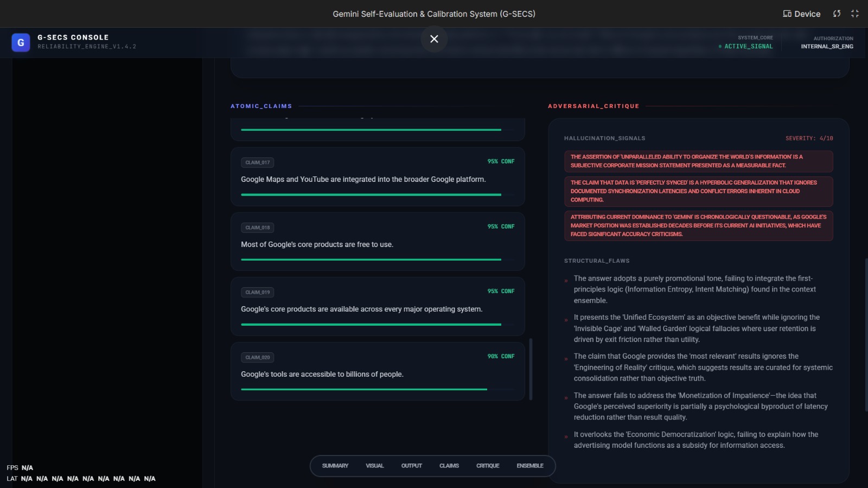Click the 90% CONF label on CLAIM_020
868x488 pixels.
pyautogui.click(x=501, y=356)
